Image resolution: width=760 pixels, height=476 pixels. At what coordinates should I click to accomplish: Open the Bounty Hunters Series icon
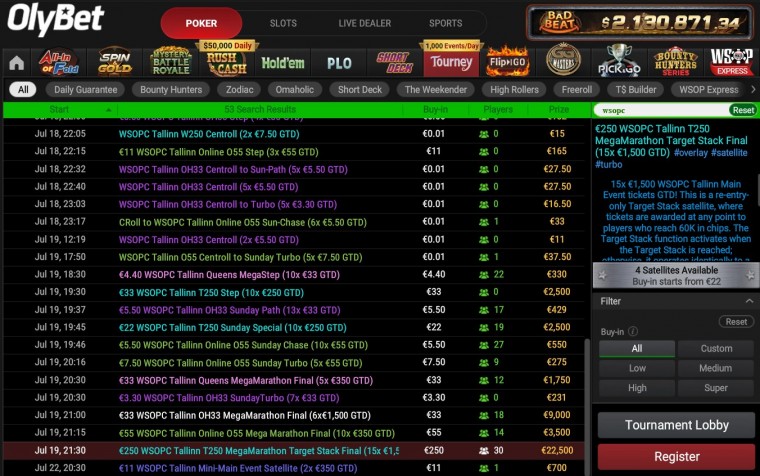coord(675,62)
